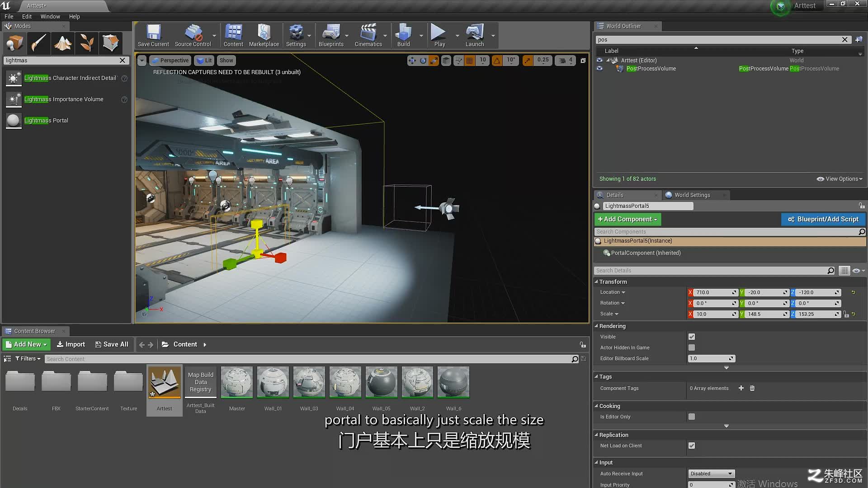Open the File menu
Image resolution: width=868 pixels, height=488 pixels.
[9, 17]
